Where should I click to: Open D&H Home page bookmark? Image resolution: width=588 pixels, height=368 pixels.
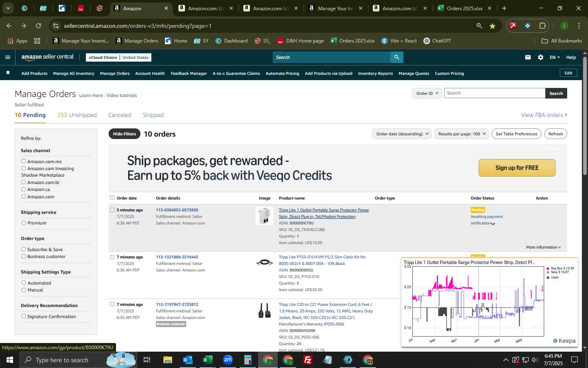pos(301,41)
